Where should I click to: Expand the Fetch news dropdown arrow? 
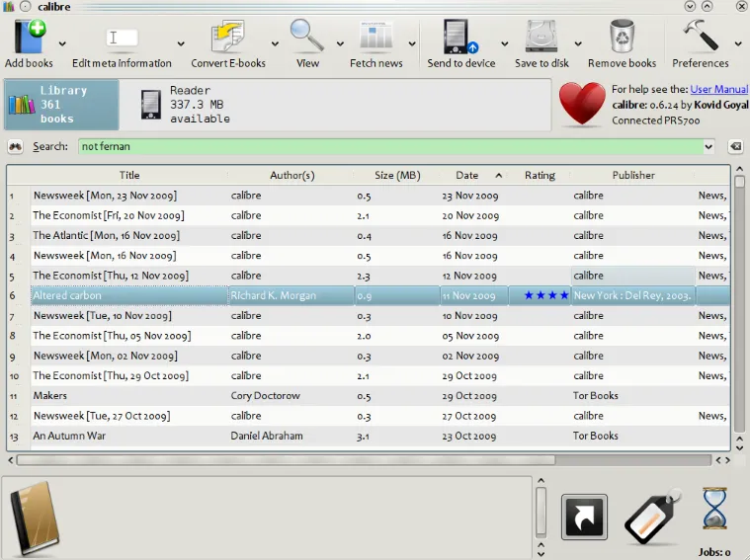412,44
